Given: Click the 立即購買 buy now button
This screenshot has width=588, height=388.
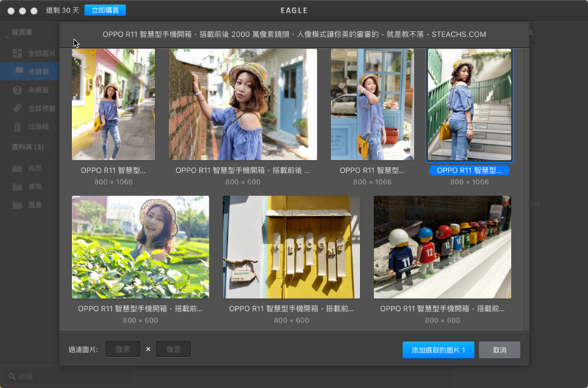Looking at the screenshot, I should (105, 10).
